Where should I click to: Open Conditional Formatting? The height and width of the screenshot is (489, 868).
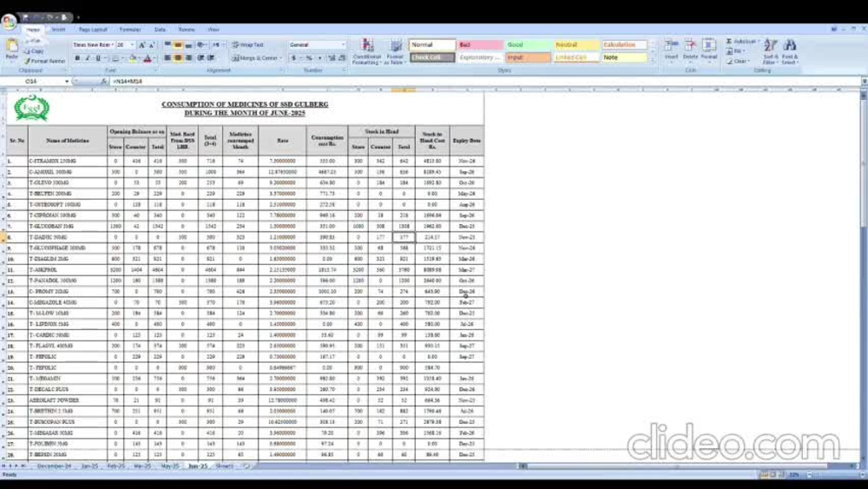coord(367,52)
